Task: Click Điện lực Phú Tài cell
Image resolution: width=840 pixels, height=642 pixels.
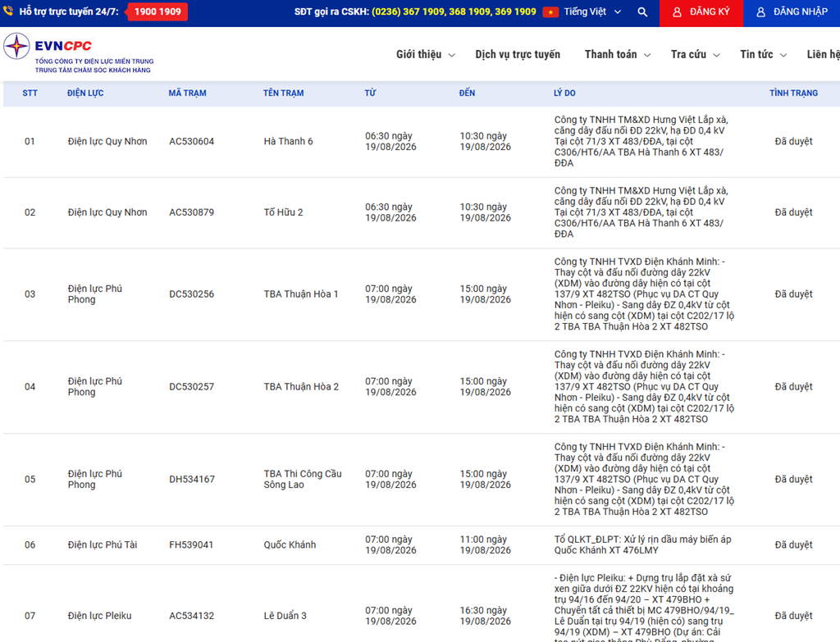Action: 103,544
